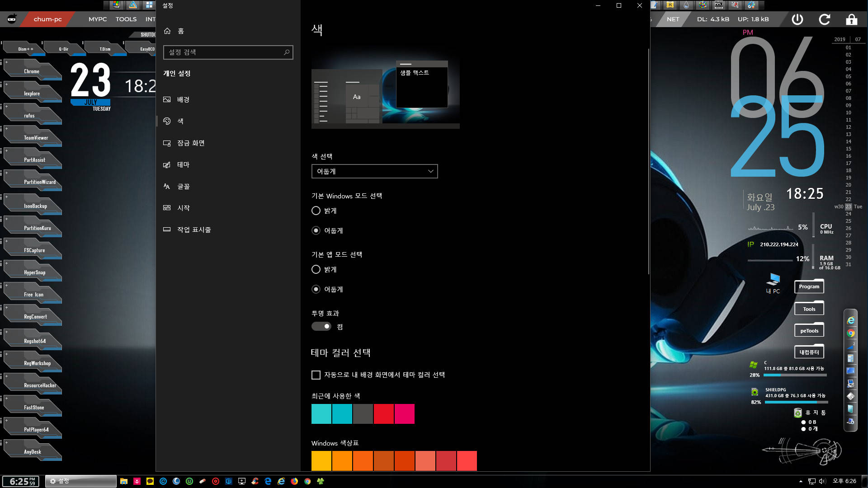Pick the dark gray recent color swatch

click(x=363, y=414)
